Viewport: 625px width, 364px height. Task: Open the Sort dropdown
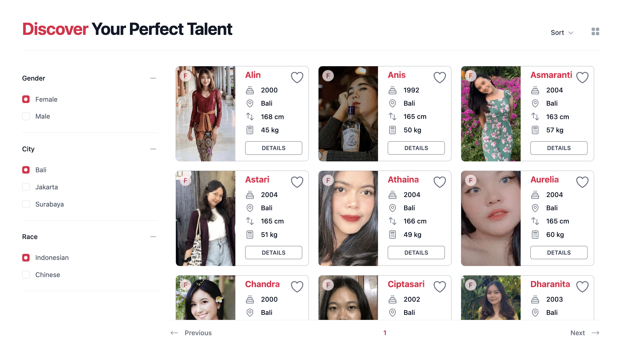tap(562, 32)
